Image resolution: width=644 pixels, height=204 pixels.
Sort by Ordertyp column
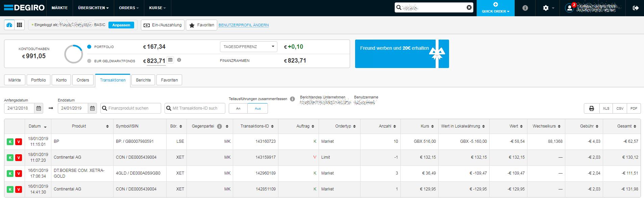pos(340,126)
